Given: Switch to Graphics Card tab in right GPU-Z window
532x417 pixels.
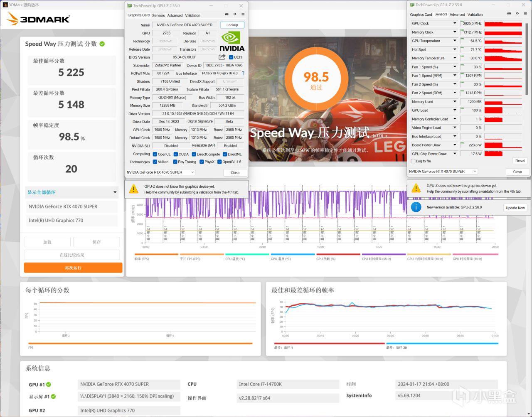Looking at the screenshot, I should point(421,15).
